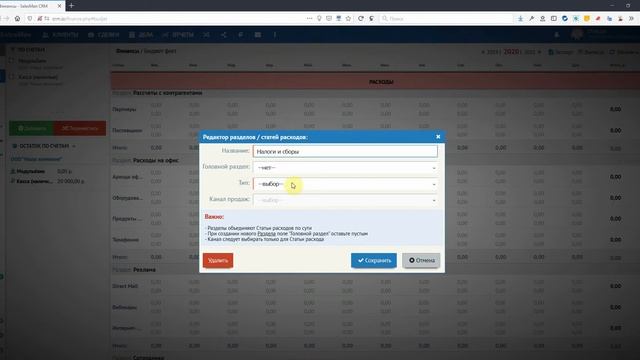The image size is (640, 360).
Task: Open the Канал продаж dropdown
Action: click(345, 200)
